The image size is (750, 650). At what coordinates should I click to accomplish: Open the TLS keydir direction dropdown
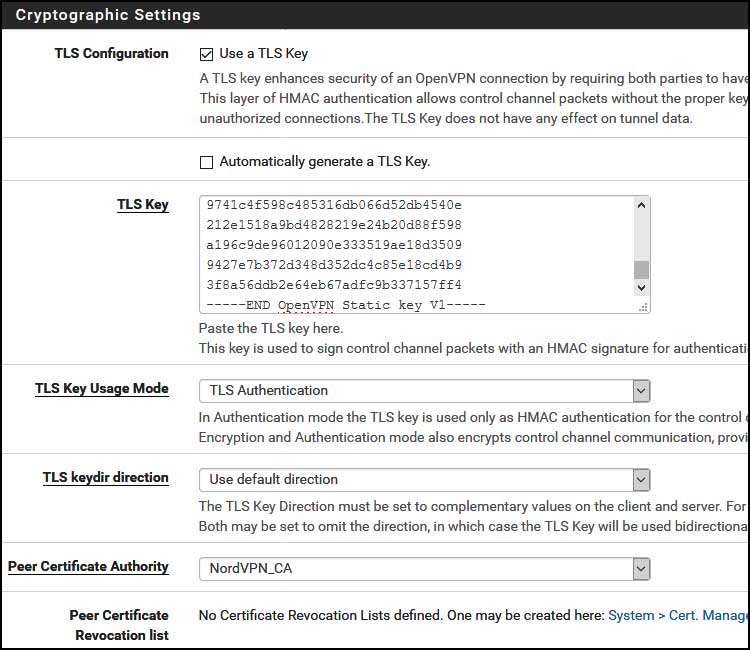click(424, 480)
